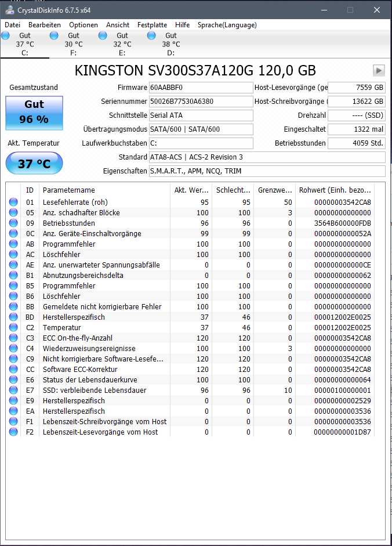This screenshot has width=392, height=546.
Task: Click status orb for Wiederzuweisungsereignisse
Action: [13, 348]
